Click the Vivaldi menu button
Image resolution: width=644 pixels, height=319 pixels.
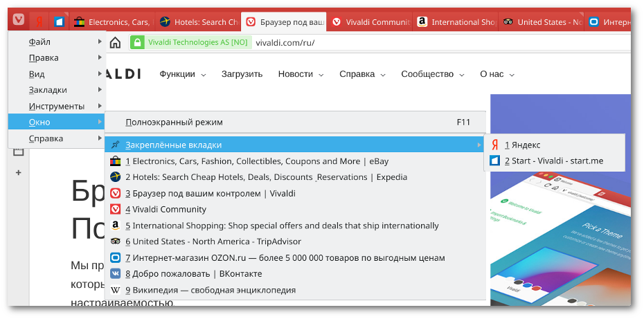19,19
